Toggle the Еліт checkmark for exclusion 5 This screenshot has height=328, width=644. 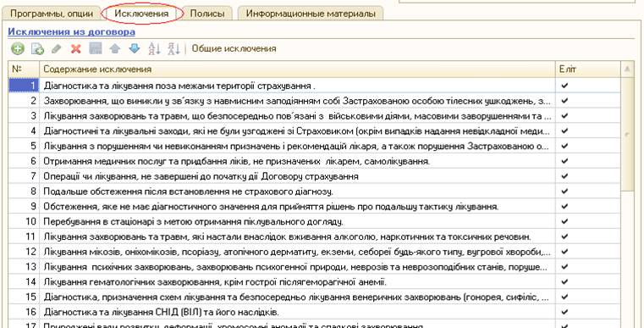(x=564, y=146)
